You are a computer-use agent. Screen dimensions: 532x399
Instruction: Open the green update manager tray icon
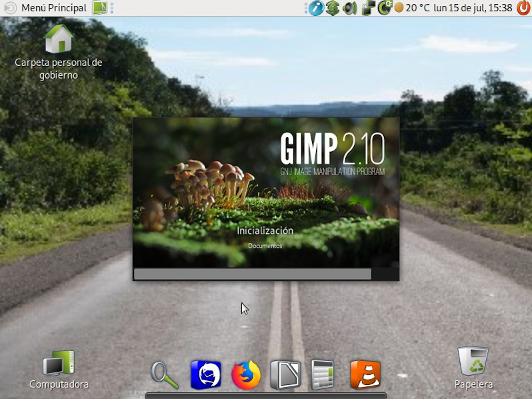(333, 8)
